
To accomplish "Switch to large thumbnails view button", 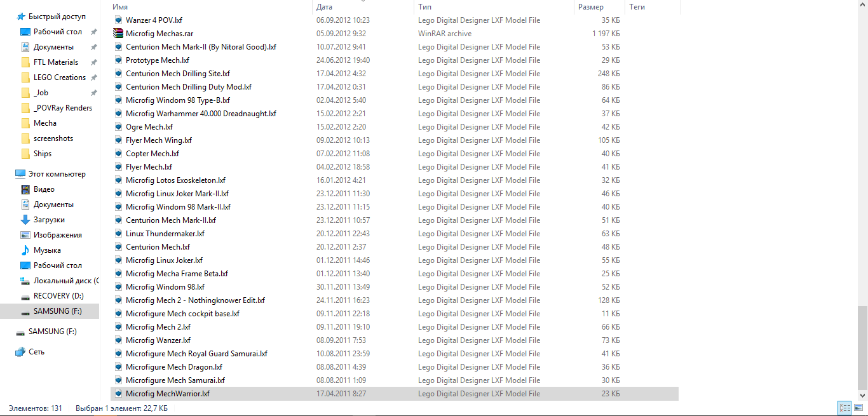I will tap(858, 408).
